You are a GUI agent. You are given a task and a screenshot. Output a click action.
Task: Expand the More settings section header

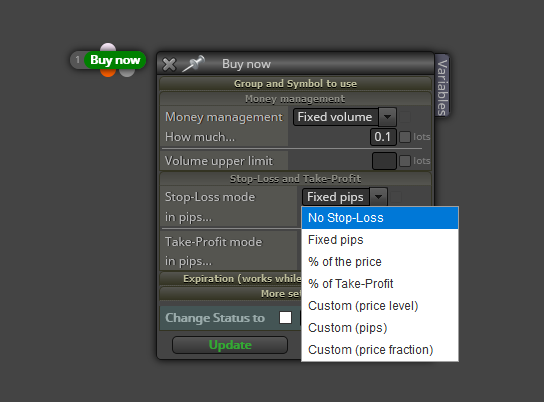[x=231, y=294]
